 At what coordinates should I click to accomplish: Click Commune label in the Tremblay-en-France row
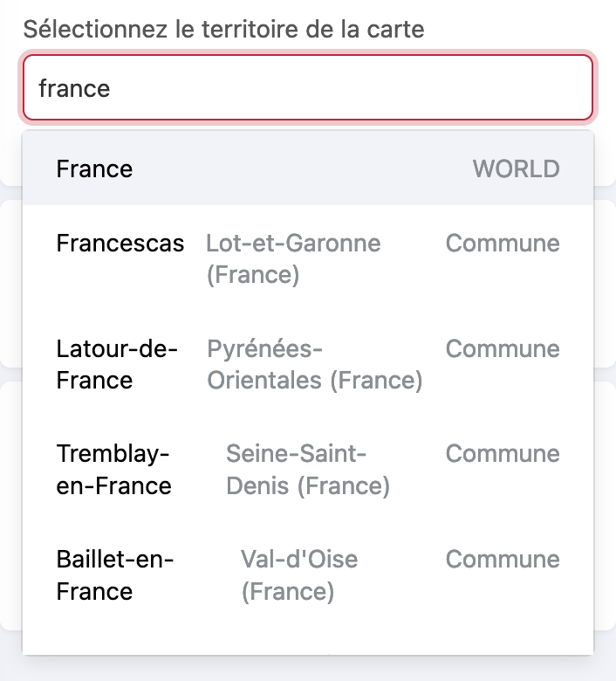(503, 453)
